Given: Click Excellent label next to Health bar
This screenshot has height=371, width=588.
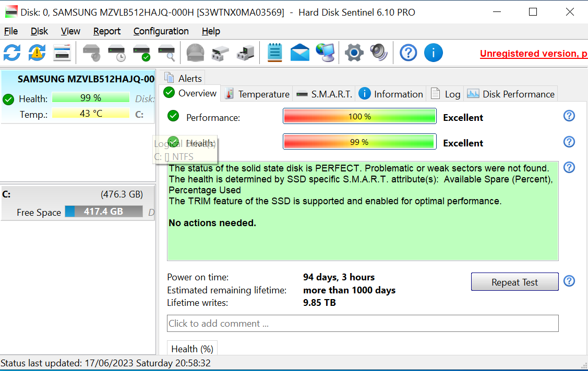Looking at the screenshot, I should 463,143.
